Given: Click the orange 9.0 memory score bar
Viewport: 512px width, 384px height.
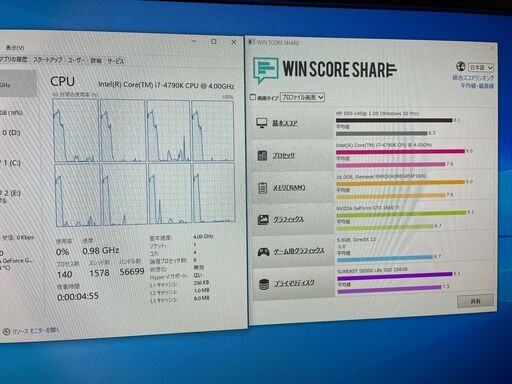Looking at the screenshot, I should (x=400, y=182).
